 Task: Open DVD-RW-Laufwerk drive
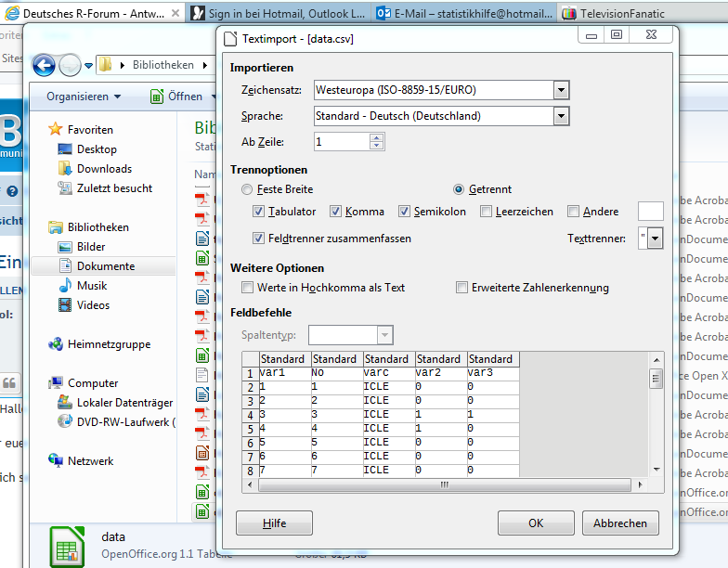pos(65,421)
